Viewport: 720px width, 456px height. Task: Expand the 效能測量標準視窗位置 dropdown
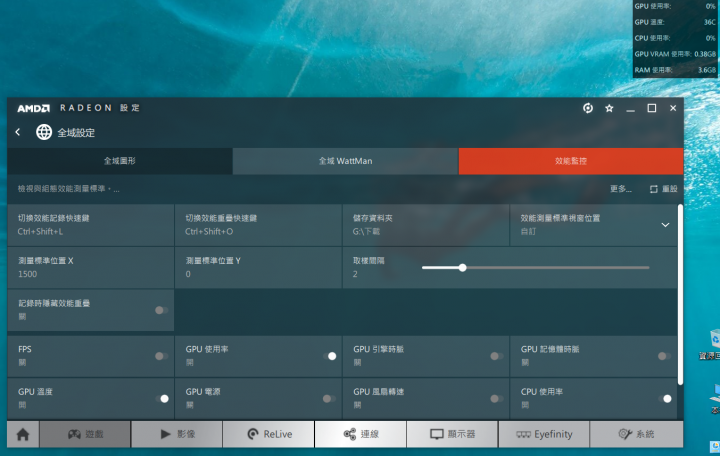pyautogui.click(x=665, y=225)
